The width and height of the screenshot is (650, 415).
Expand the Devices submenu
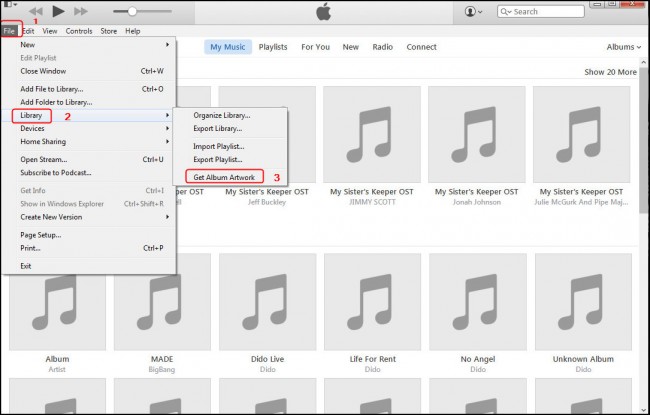click(x=95, y=128)
